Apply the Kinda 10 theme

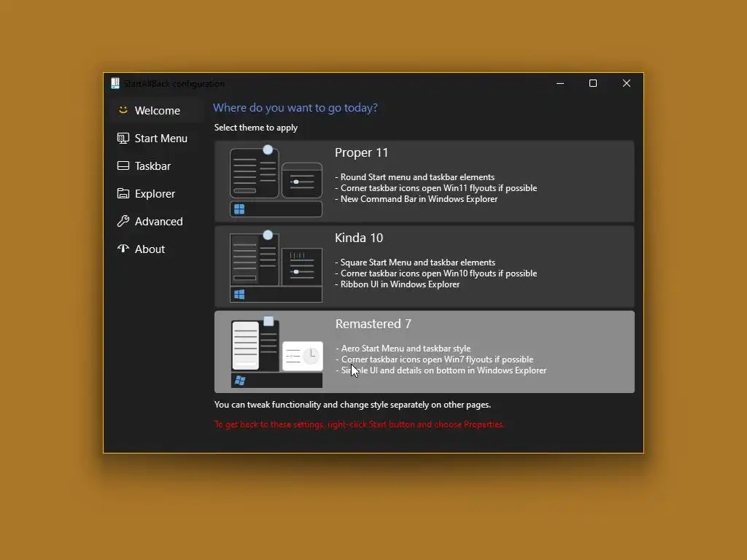[424, 266]
